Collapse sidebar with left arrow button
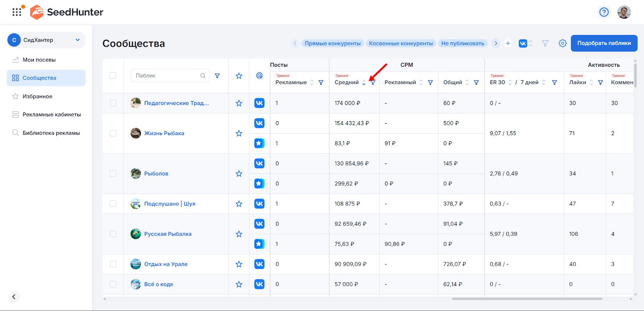The image size is (644, 311). (14, 297)
